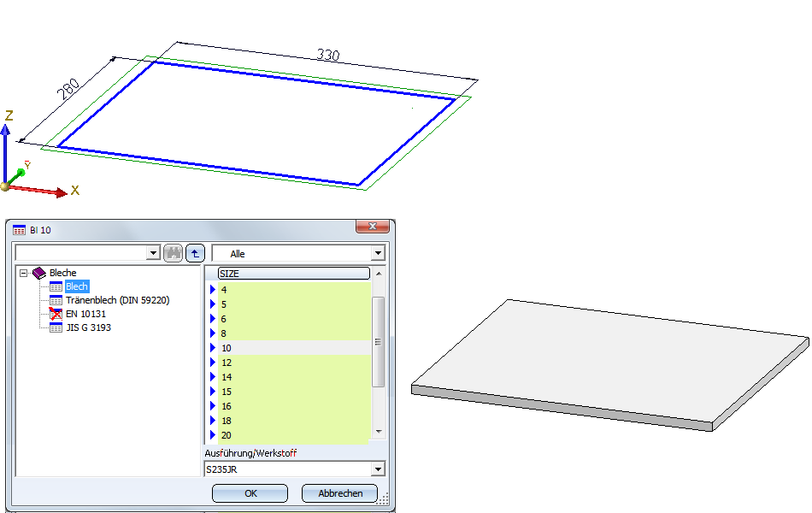The width and height of the screenshot is (812, 513).
Task: Click the blue arrow beside size 20
Action: 212,434
